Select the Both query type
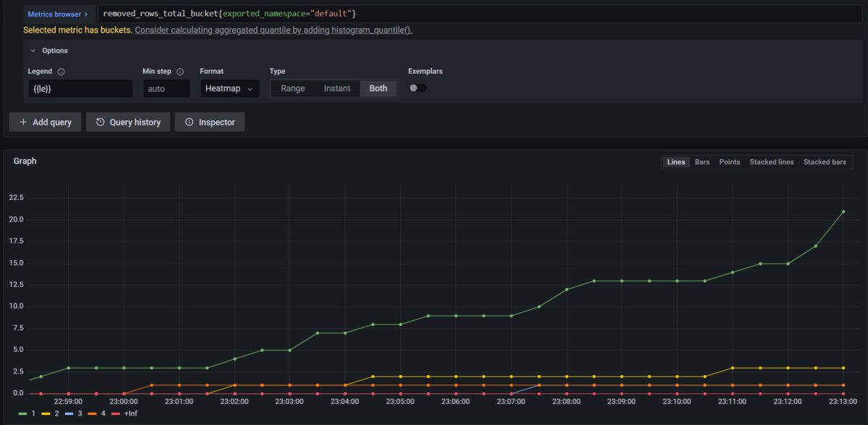The width and height of the screenshot is (868, 425). click(x=378, y=88)
